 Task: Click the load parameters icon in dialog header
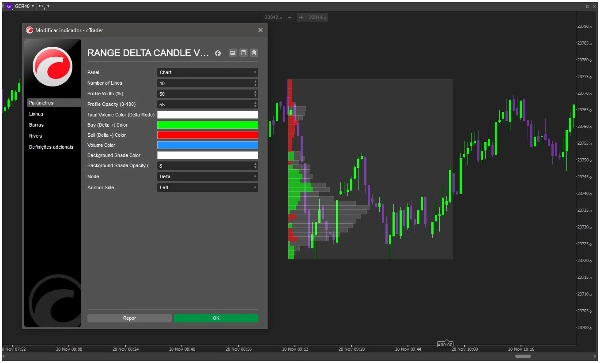pos(232,53)
